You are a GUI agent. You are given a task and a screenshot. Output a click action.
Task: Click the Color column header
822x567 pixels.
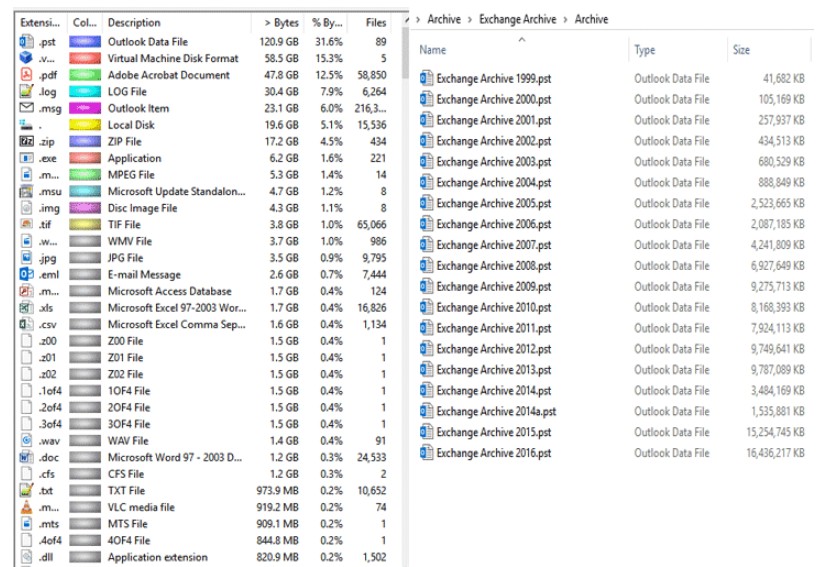coord(84,23)
